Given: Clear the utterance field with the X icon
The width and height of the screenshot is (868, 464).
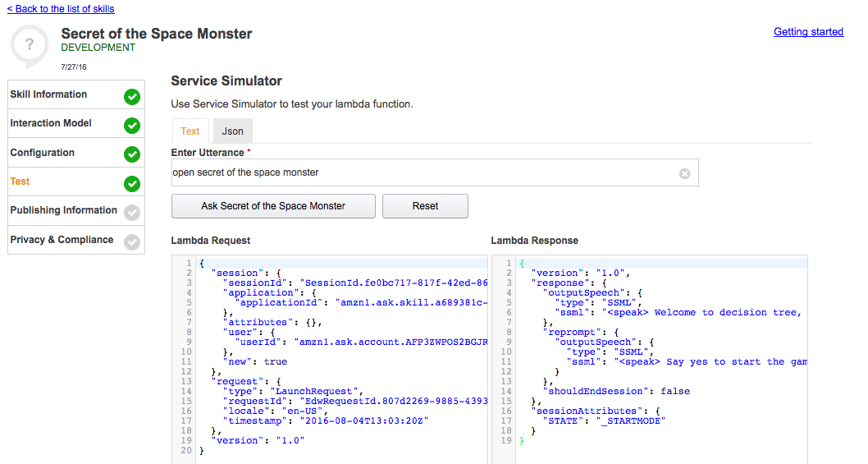Looking at the screenshot, I should point(684,173).
